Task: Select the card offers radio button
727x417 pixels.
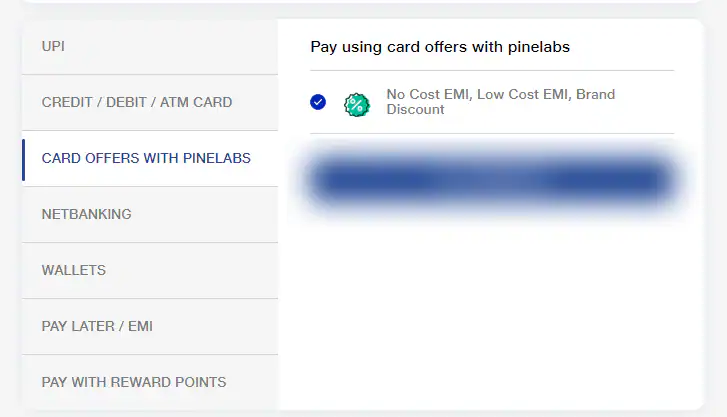Action: click(318, 102)
